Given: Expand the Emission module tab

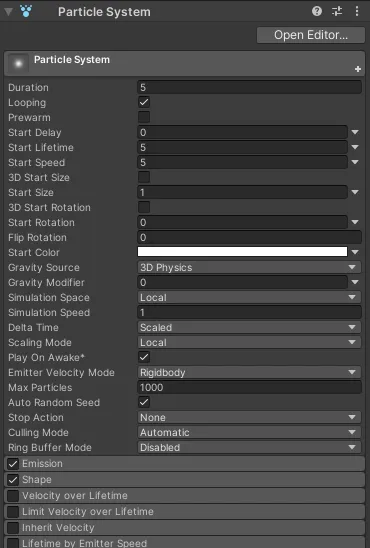Looking at the screenshot, I should coord(185,464).
